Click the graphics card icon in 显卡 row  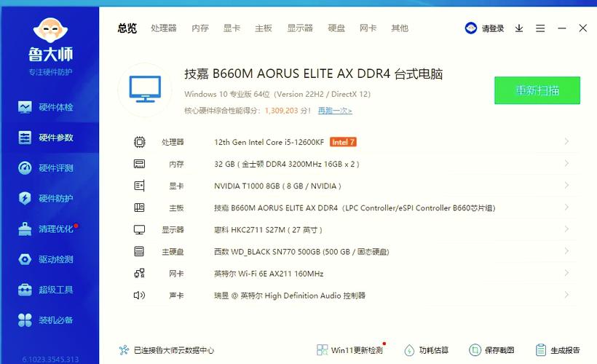(139, 186)
